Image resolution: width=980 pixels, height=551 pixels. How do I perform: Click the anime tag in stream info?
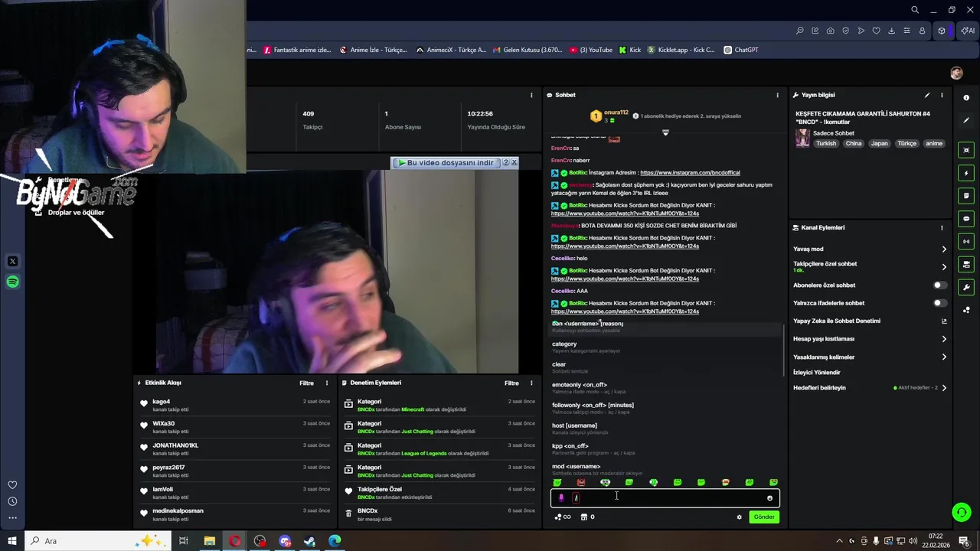click(934, 144)
